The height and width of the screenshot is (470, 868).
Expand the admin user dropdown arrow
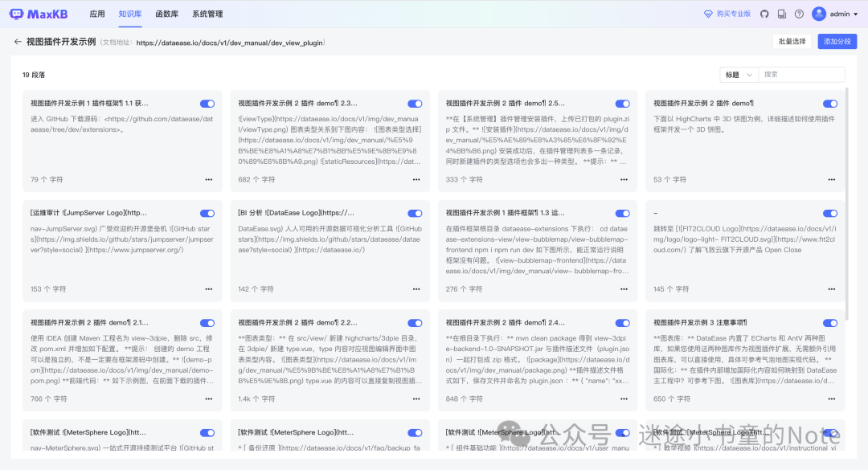click(856, 14)
